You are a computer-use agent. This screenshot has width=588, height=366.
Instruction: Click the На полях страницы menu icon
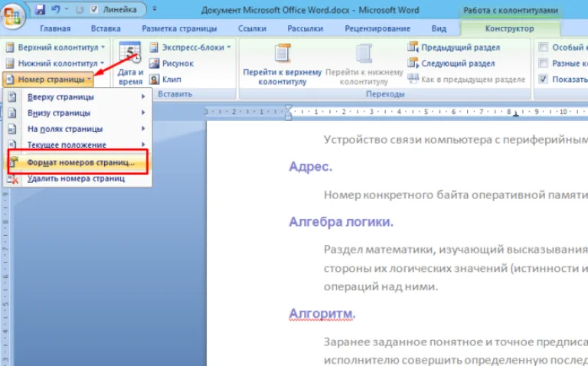pos(12,129)
